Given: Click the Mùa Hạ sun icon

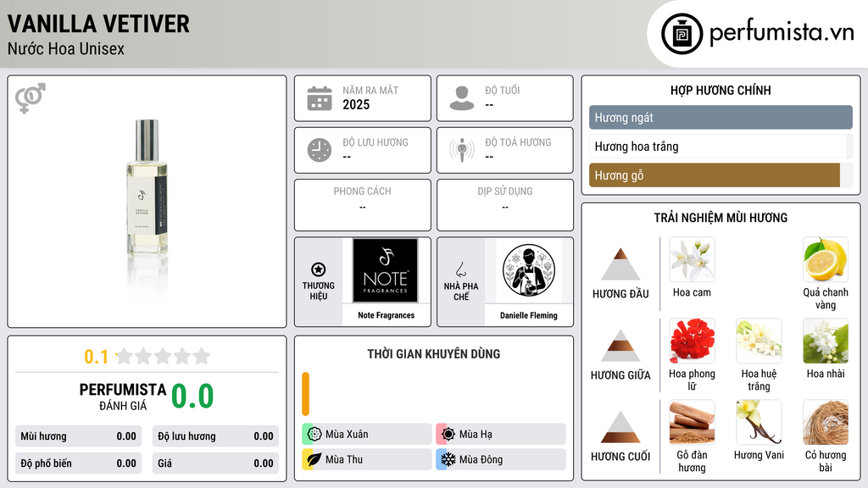Looking at the screenshot, I should (448, 435).
